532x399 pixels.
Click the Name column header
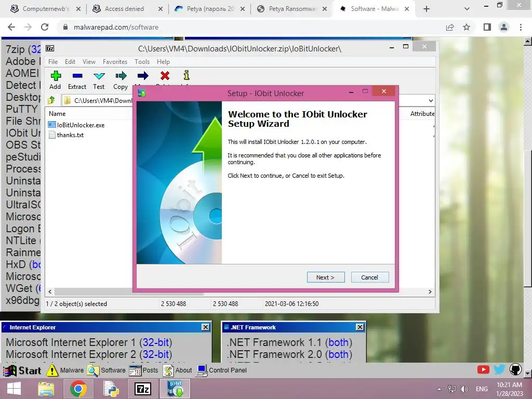(x=57, y=114)
